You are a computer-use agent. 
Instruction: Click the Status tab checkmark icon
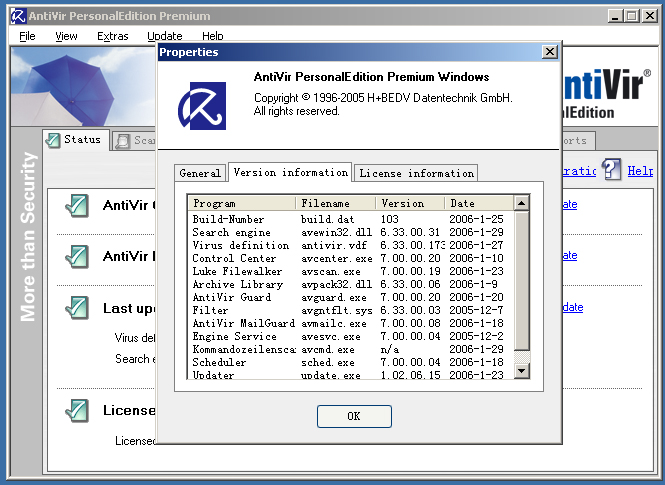click(53, 140)
